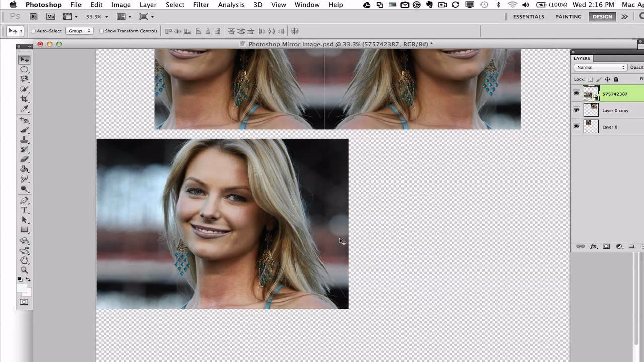Select the Lasso tool
Image resolution: width=644 pixels, height=362 pixels.
(x=24, y=79)
